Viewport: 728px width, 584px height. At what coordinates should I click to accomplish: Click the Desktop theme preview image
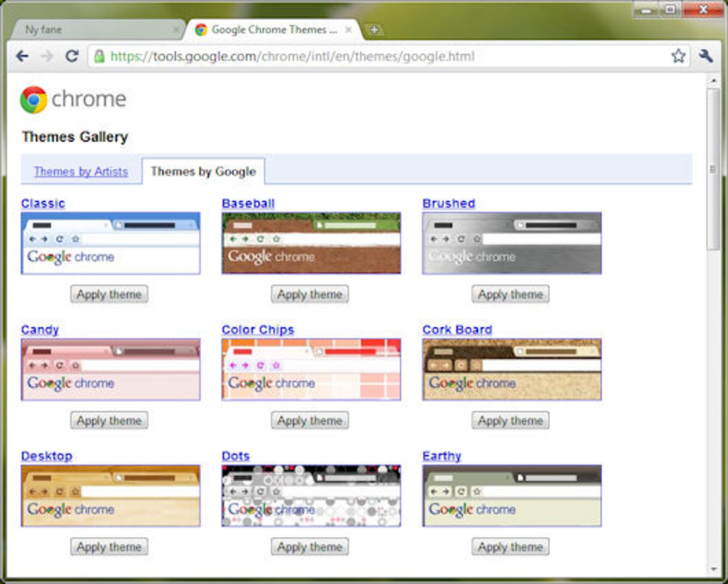111,496
